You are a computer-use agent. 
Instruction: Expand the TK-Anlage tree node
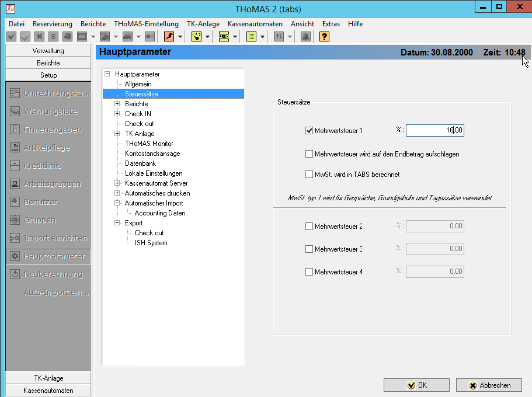click(x=117, y=133)
